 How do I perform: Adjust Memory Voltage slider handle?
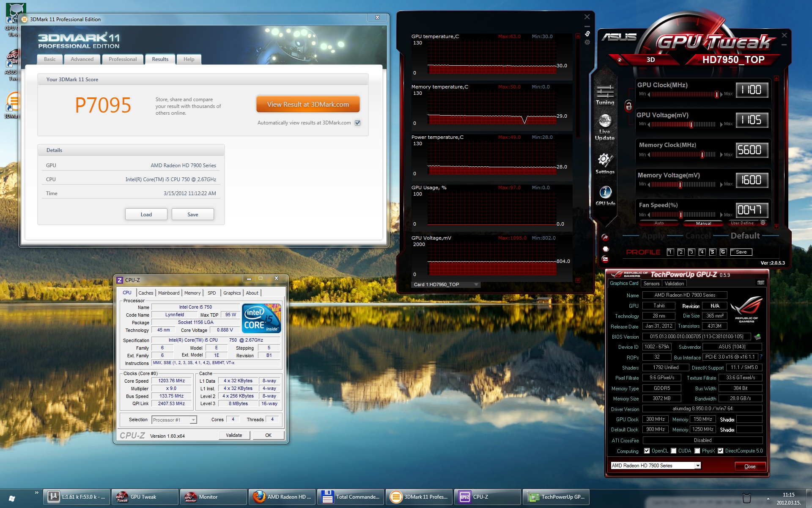tap(680, 185)
